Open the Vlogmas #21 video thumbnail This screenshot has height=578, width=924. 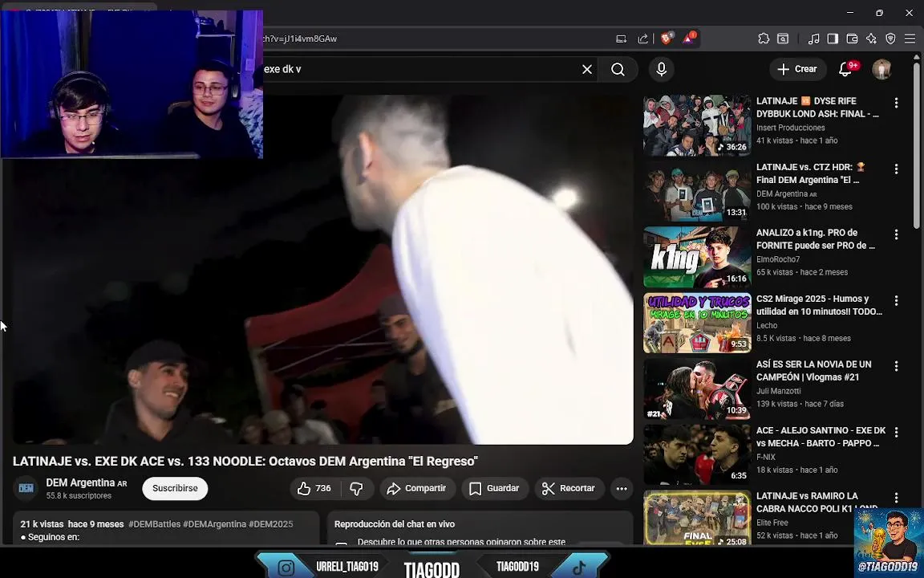[x=697, y=389]
